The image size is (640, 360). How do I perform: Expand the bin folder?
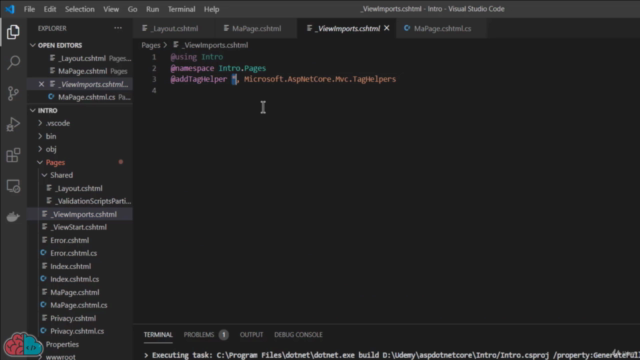click(80, 136)
